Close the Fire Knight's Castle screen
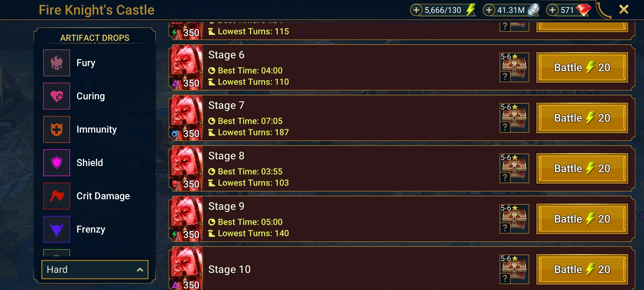644x290 pixels. point(624,10)
